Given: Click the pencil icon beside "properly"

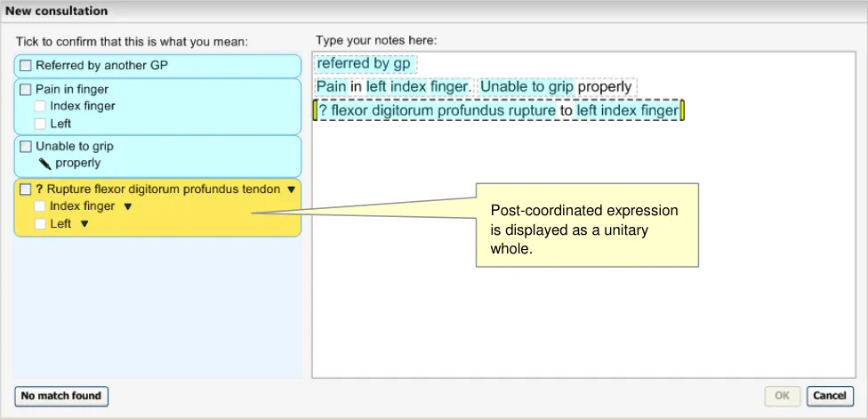Looking at the screenshot, I should coord(44,164).
